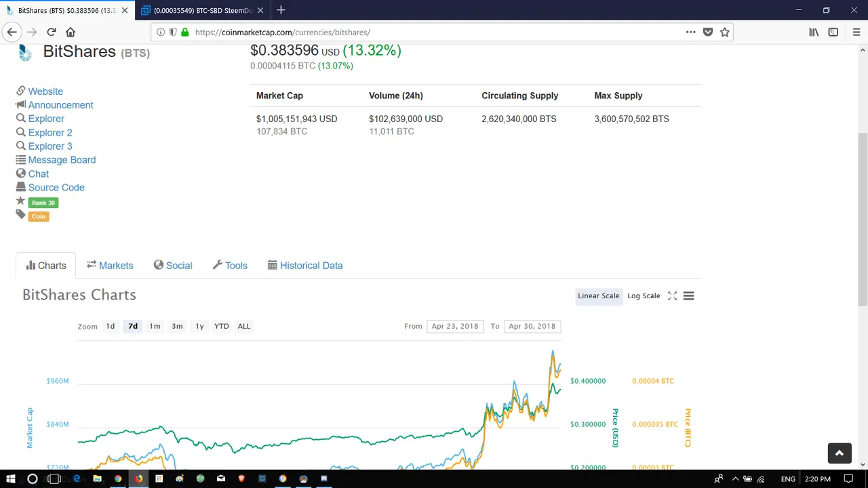Set chart zoom to 7d

pos(133,327)
